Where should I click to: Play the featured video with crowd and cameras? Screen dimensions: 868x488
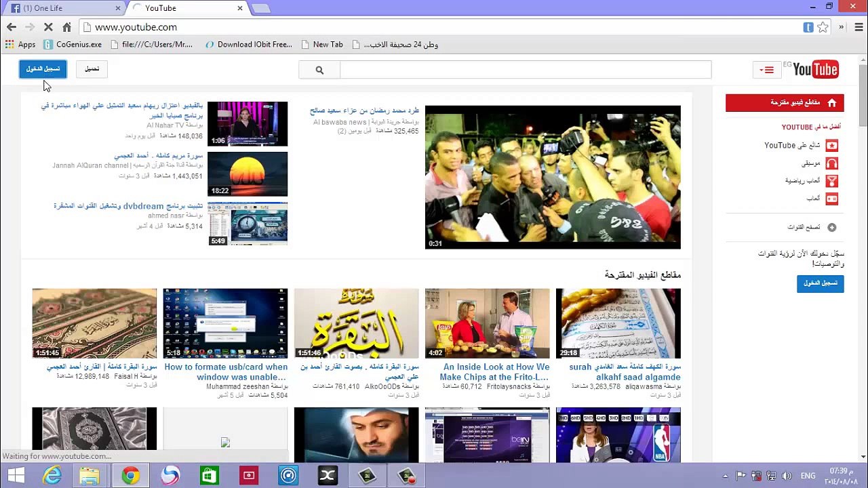[x=553, y=177]
